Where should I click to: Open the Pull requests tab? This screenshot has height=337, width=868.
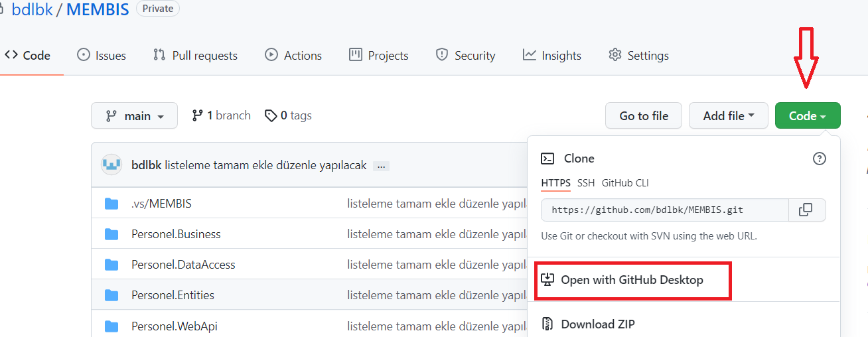tap(195, 56)
